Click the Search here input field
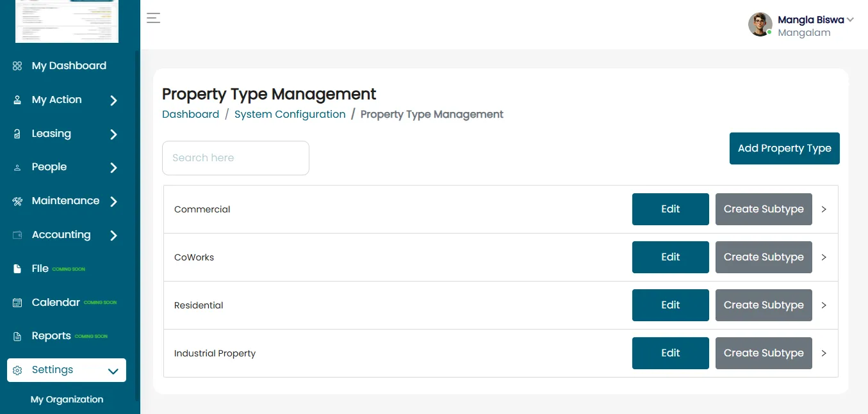868x414 pixels. 236,158
